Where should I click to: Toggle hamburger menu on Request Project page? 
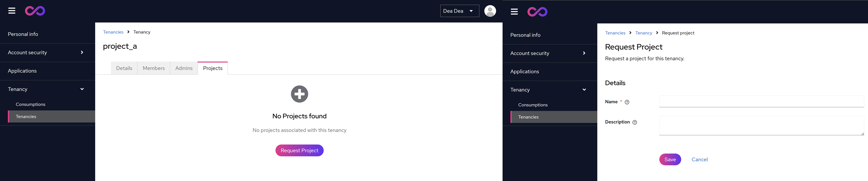coord(514,12)
